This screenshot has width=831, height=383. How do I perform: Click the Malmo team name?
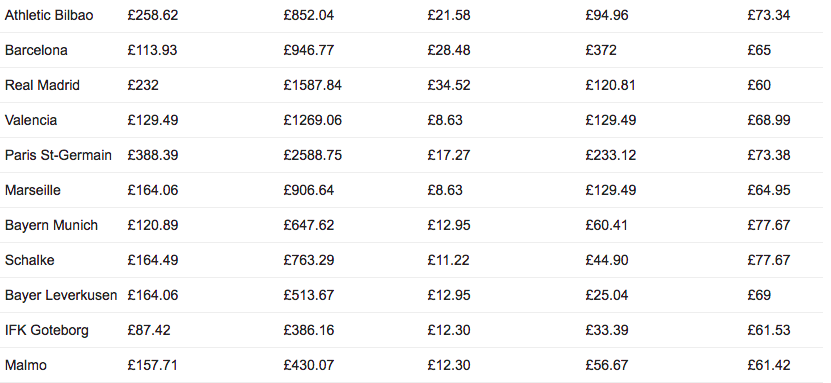tap(25, 365)
